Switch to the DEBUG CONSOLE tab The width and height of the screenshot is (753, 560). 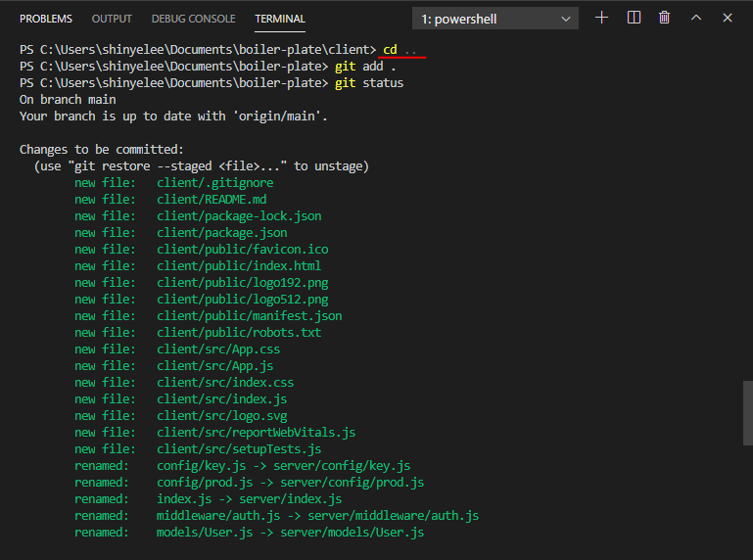click(x=193, y=19)
